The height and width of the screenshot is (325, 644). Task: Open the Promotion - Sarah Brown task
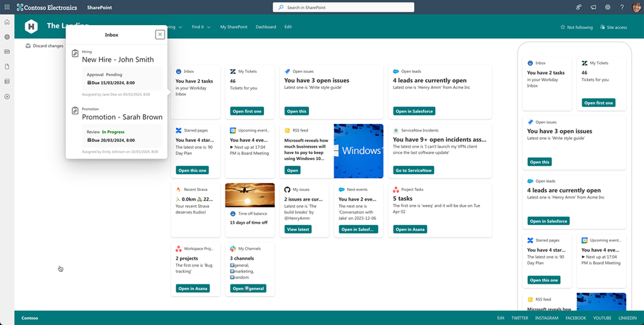122,117
